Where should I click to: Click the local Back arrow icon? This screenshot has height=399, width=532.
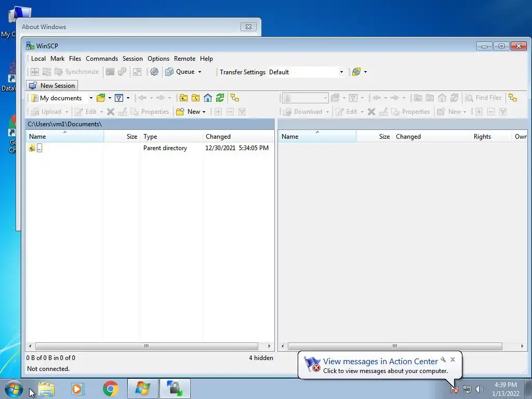pos(142,98)
